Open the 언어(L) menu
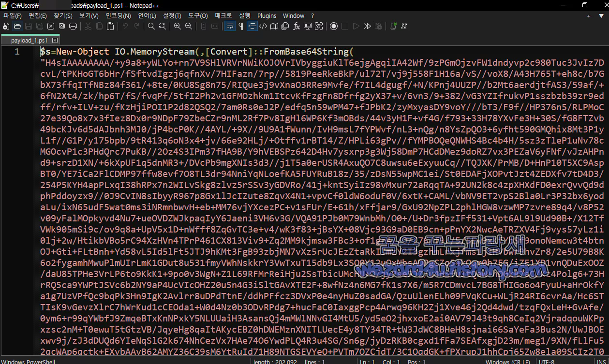 [x=147, y=15]
